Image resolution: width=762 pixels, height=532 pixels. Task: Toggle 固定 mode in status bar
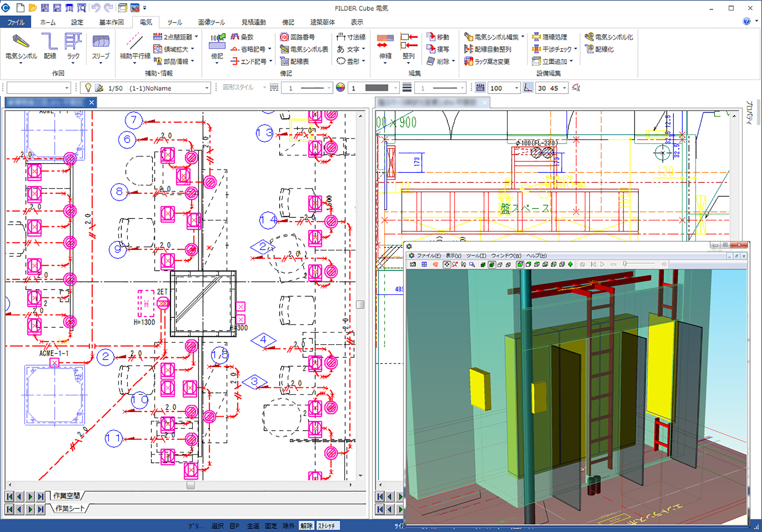point(271,526)
